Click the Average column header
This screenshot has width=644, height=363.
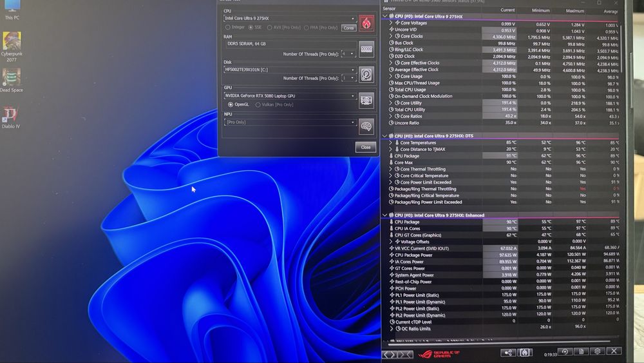[x=611, y=12]
